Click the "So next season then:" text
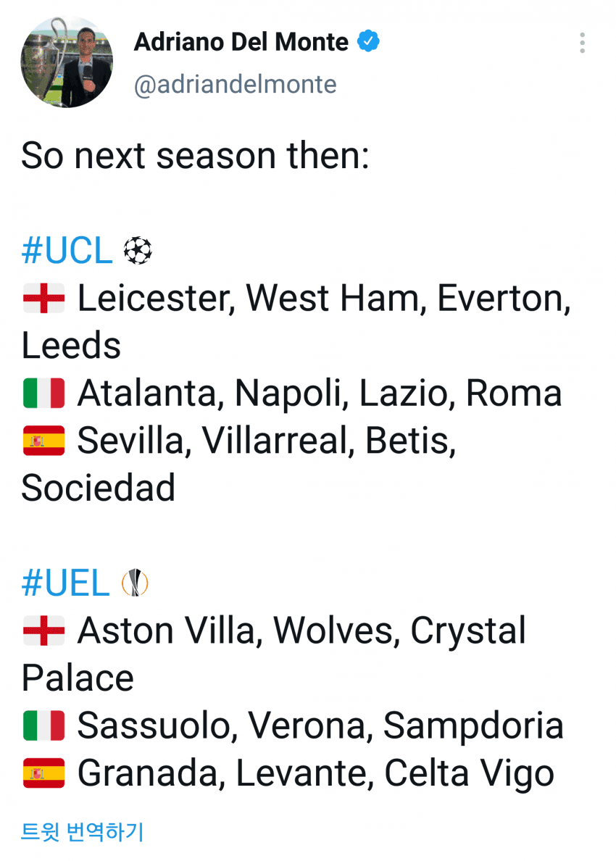The width and height of the screenshot is (616, 861). tap(195, 157)
